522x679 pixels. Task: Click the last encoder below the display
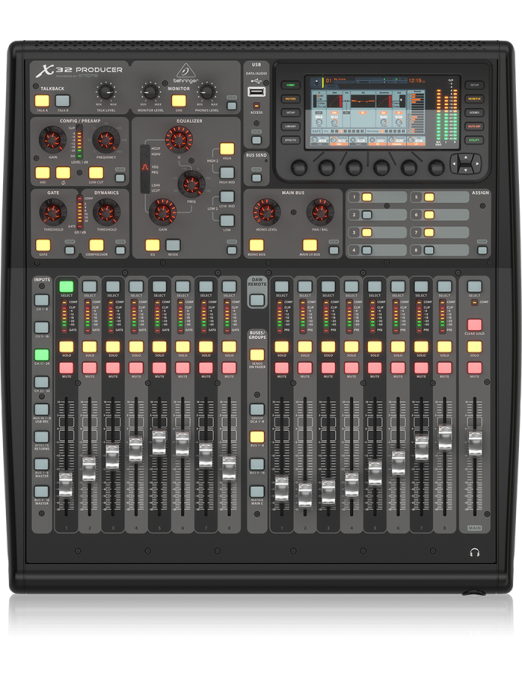click(x=436, y=167)
